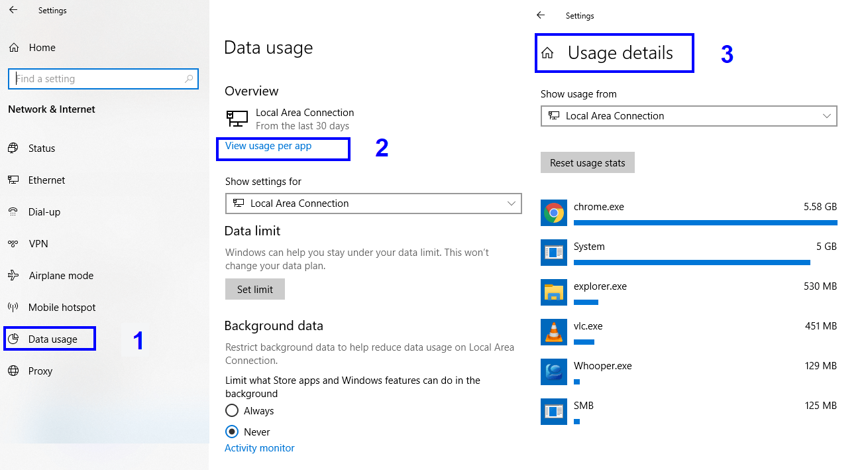This screenshot has height=470, width=868.
Task: Open the Mobile hotspot page
Action: pyautogui.click(x=62, y=307)
